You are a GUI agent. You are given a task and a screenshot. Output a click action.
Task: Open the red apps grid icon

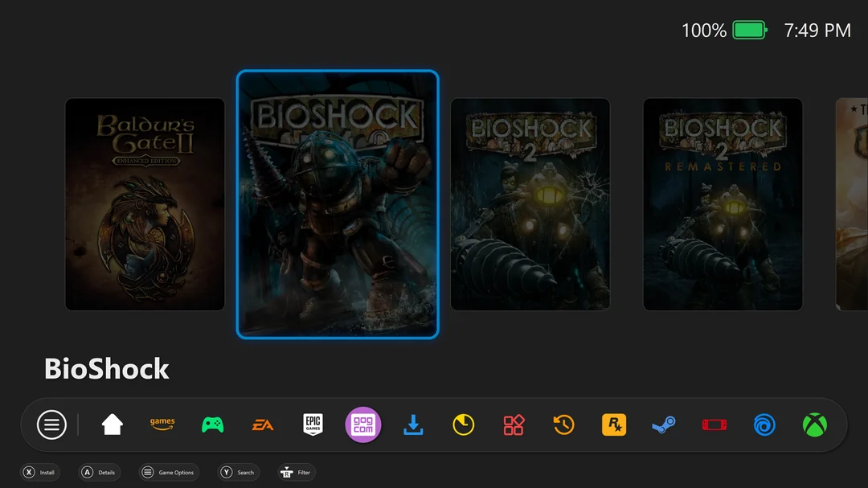514,424
